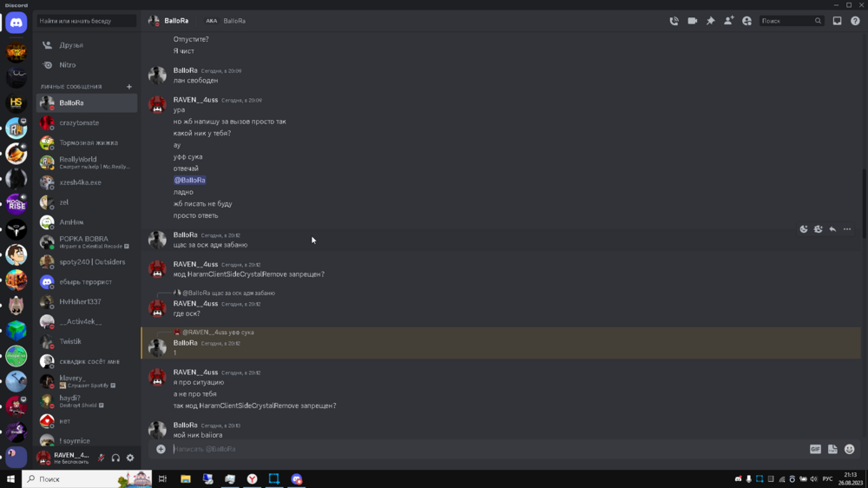
Task: Select the BalloRa DM entry in sidebar
Action: click(87, 103)
